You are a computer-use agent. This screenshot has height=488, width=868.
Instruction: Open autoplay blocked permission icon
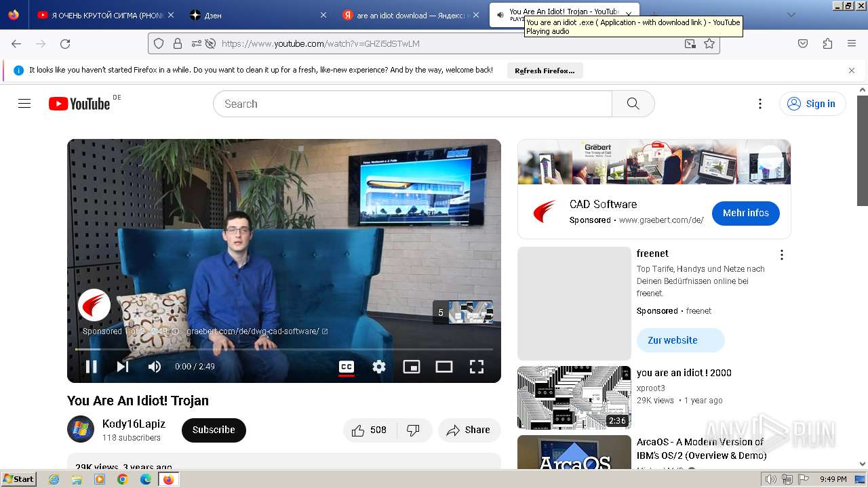(210, 43)
